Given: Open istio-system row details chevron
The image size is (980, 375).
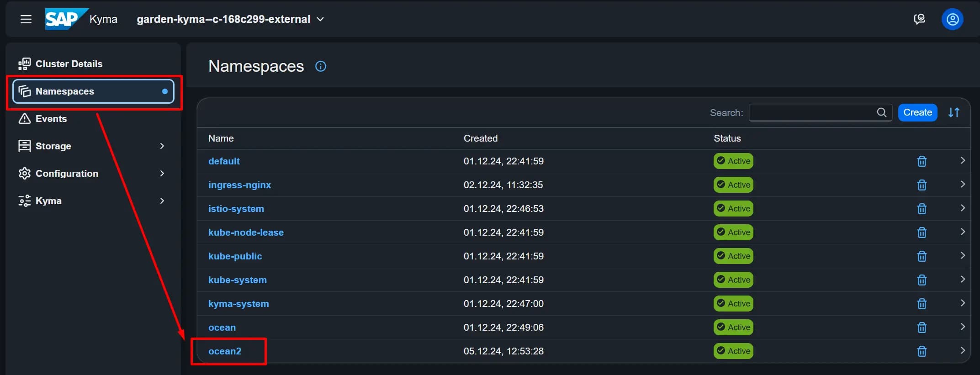Looking at the screenshot, I should (963, 208).
